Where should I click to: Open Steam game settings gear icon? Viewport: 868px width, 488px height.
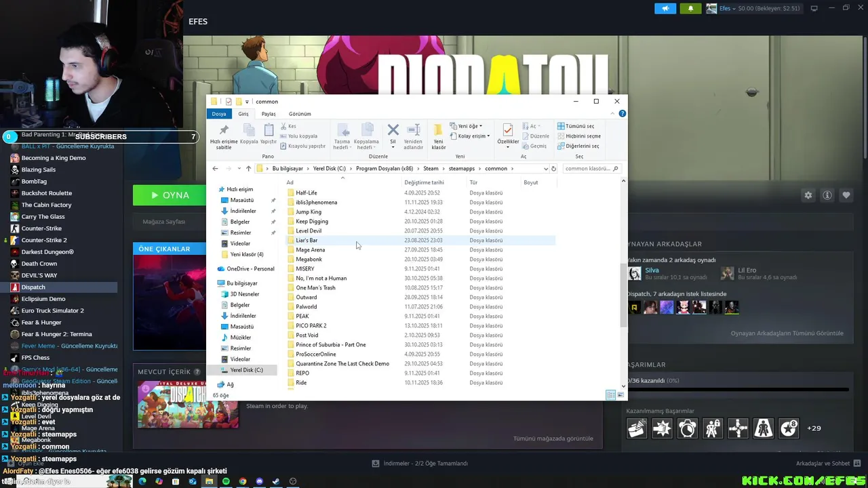coord(808,195)
